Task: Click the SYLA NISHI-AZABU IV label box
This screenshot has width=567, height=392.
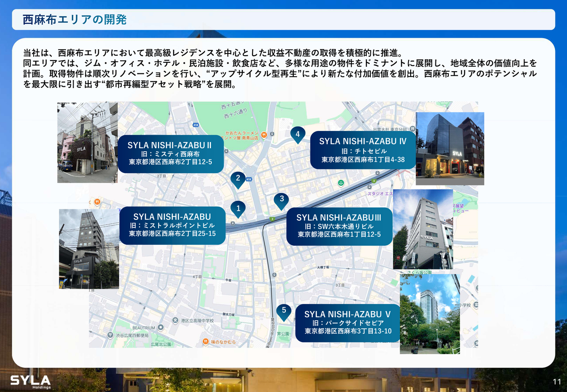Action: click(363, 150)
